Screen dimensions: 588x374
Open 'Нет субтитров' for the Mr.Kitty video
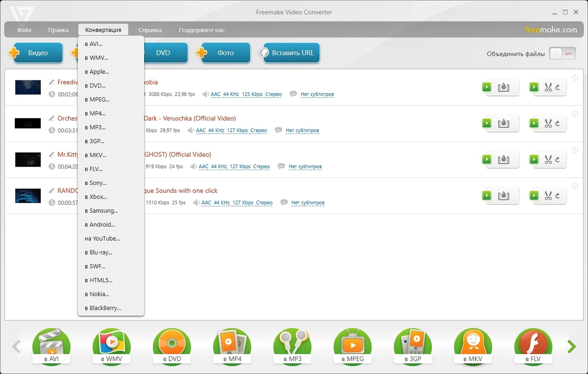[305, 167]
